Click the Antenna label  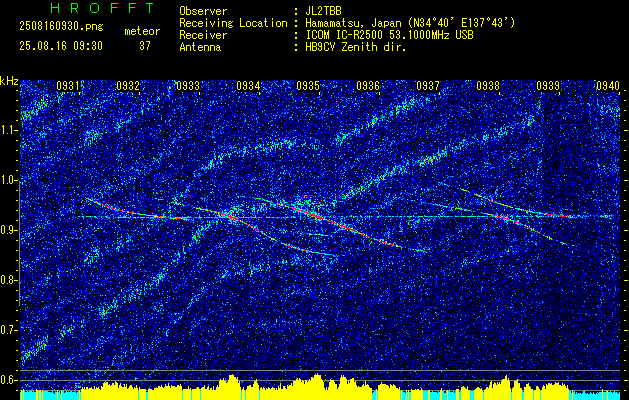(x=200, y=47)
